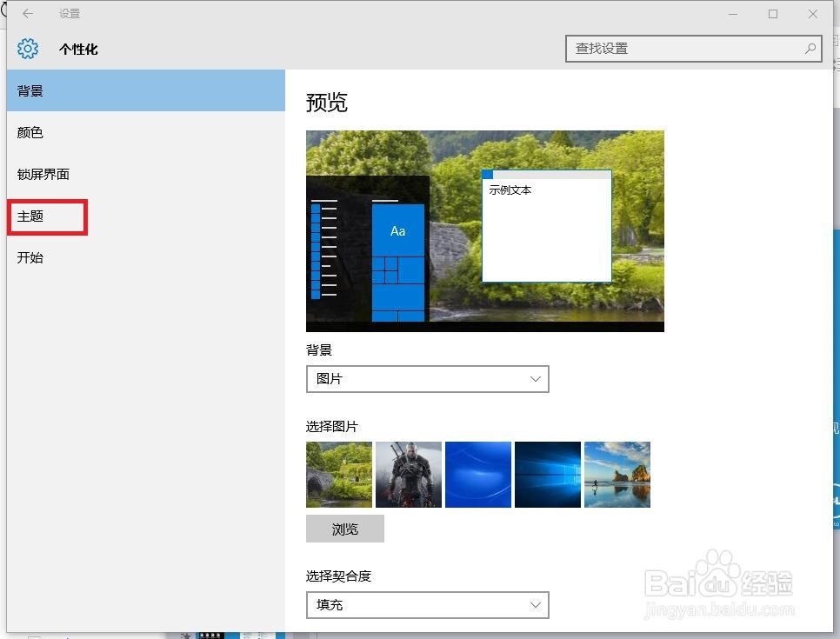Image resolution: width=840 pixels, height=639 pixels.
Task: Click the 示例文本 sample window in preview
Action: (x=547, y=226)
